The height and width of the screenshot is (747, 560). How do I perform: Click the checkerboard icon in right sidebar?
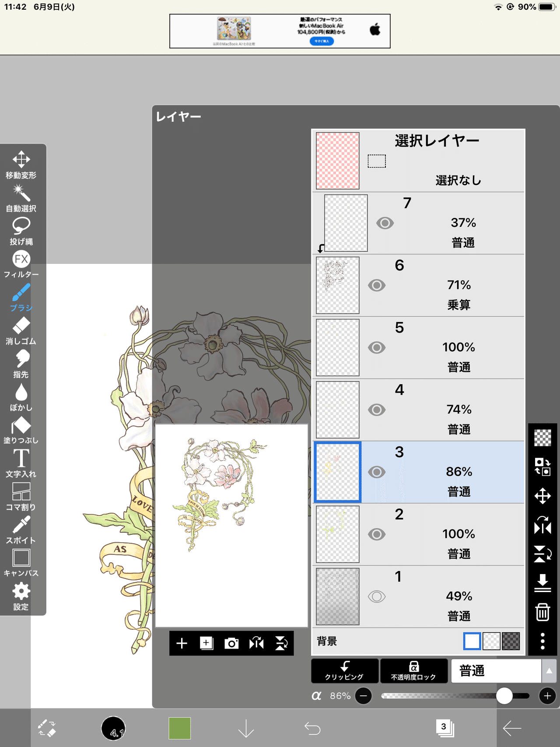pyautogui.click(x=542, y=438)
